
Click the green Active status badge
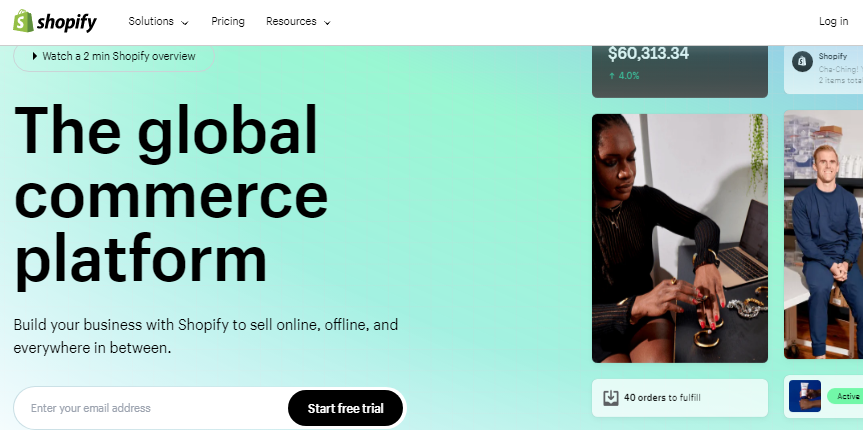pyautogui.click(x=845, y=396)
